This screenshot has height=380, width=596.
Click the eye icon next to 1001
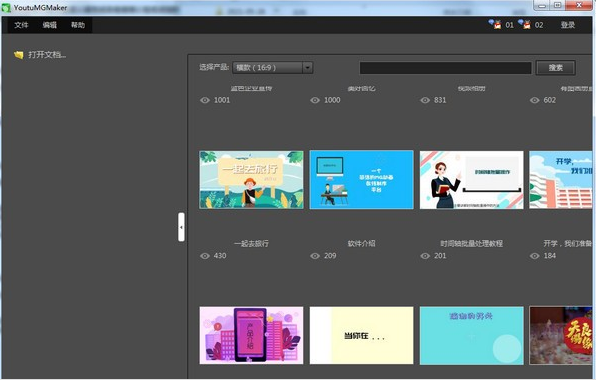[205, 100]
